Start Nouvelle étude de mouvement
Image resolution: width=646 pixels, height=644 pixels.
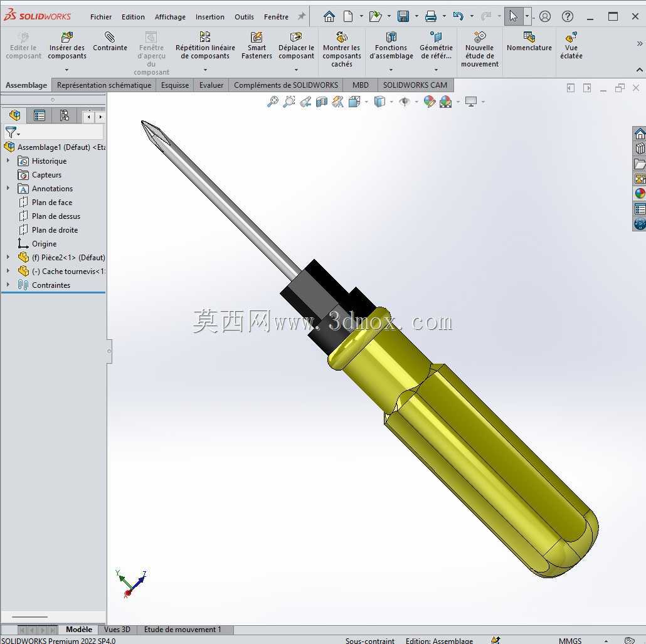tap(480, 49)
